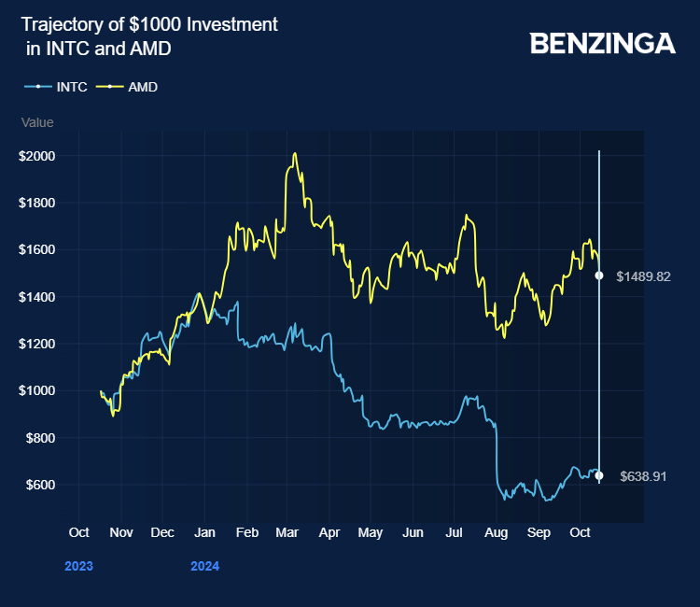Click the AMD endpoint dot at $1489.82
Image resolution: width=700 pixels, height=607 pixels.
coord(599,275)
